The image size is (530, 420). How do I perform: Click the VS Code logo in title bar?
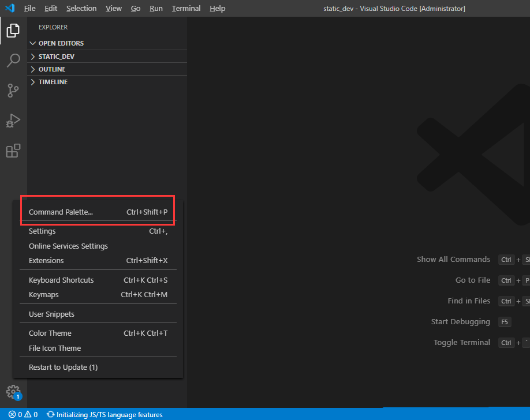click(10, 8)
